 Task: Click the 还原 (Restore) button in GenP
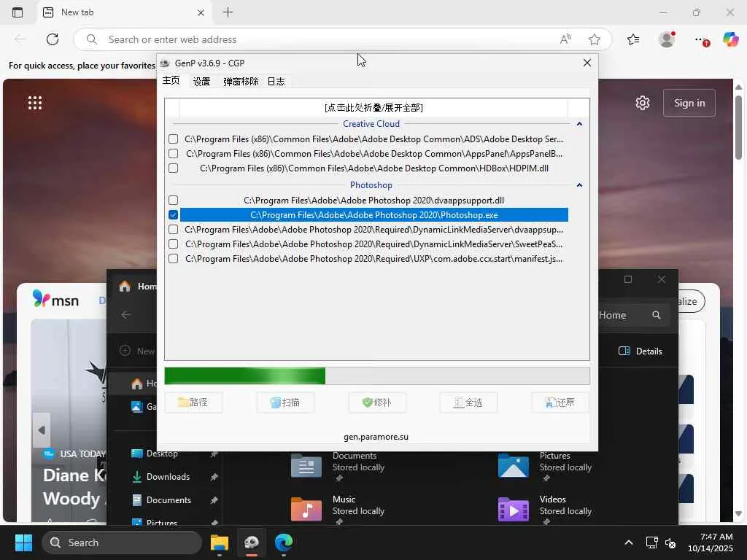[x=560, y=402]
